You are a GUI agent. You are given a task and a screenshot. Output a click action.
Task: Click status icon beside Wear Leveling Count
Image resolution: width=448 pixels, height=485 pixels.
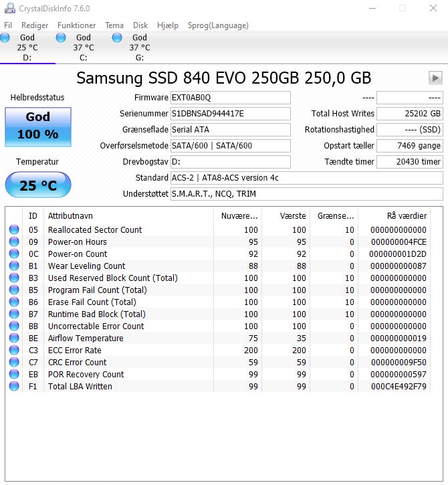pos(14,266)
